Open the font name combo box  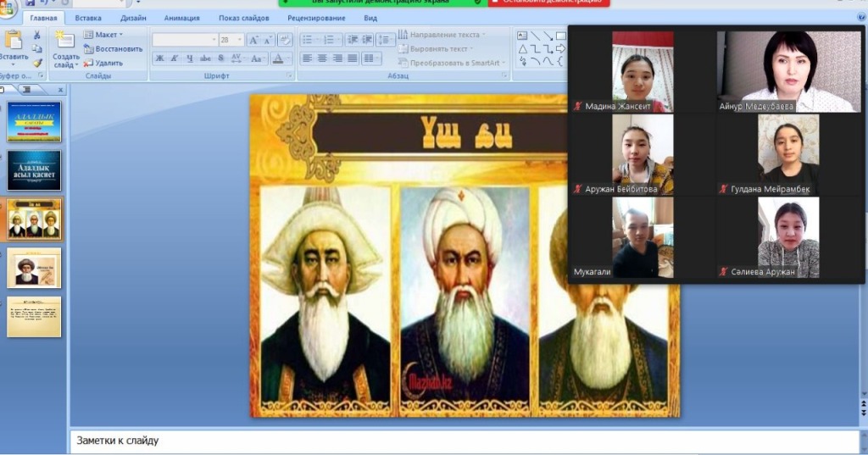click(185, 40)
